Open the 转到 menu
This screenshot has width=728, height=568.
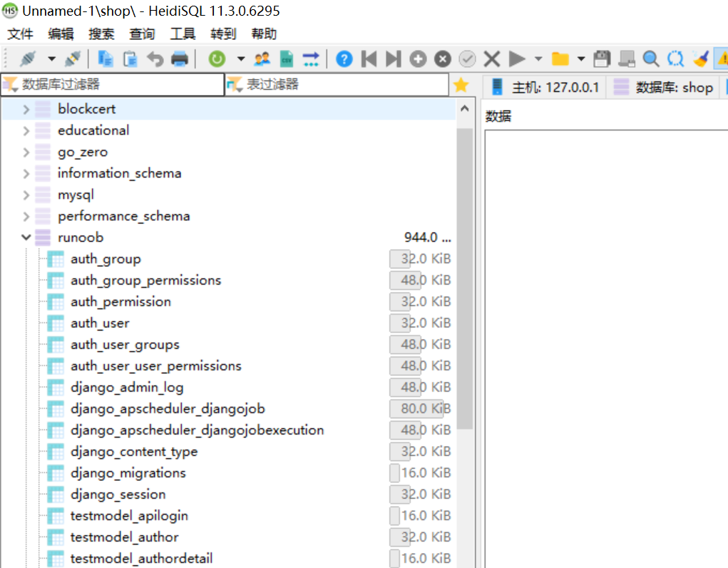pos(223,34)
